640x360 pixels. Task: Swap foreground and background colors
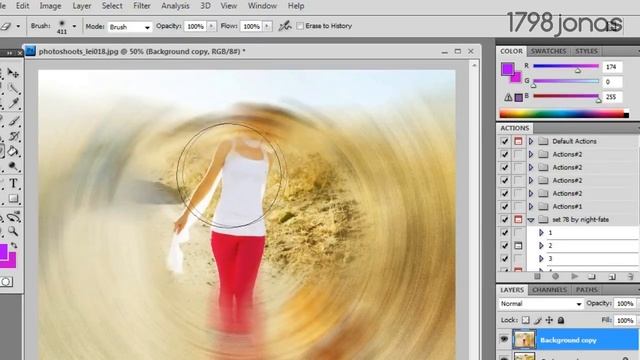(x=13, y=245)
